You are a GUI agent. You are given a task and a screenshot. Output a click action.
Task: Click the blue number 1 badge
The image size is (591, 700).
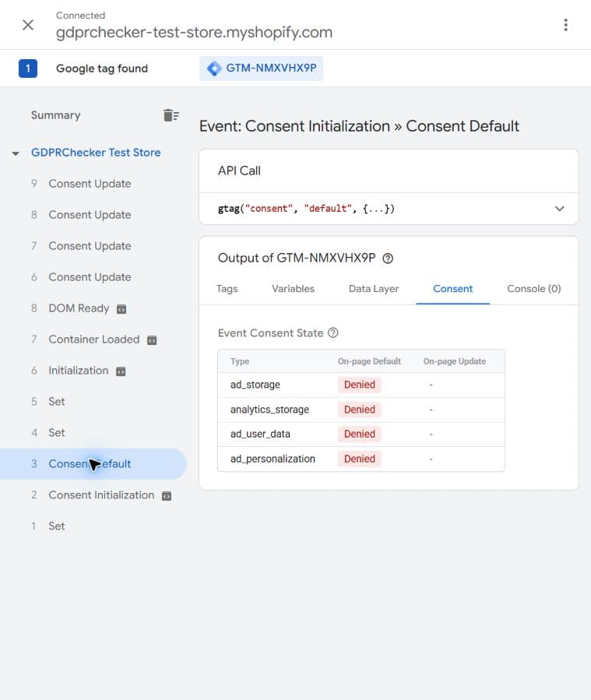coord(28,69)
